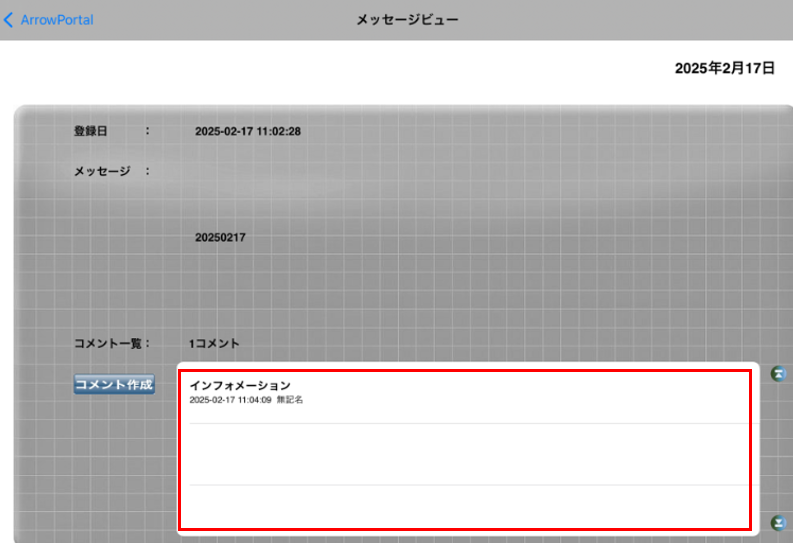Click the gray navigation bar background
The image size is (793, 543).
(x=600, y=20)
